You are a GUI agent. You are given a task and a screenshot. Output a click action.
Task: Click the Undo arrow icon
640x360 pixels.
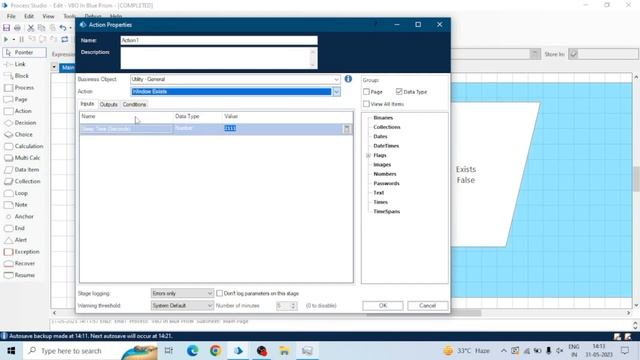pyautogui.click(x=63, y=28)
